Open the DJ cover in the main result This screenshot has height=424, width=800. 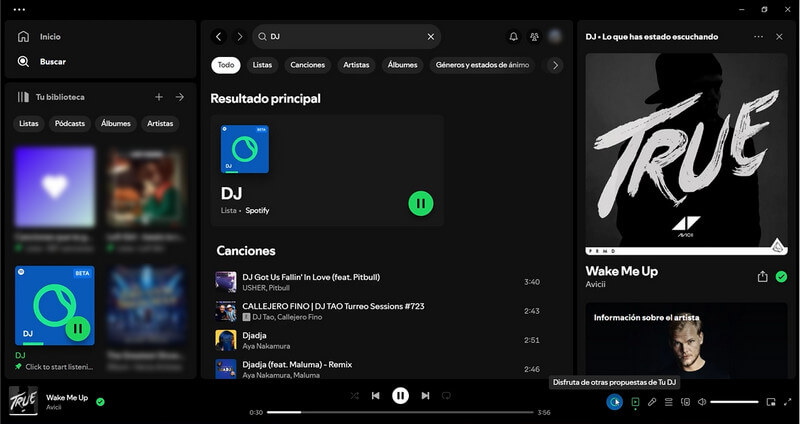pyautogui.click(x=245, y=149)
